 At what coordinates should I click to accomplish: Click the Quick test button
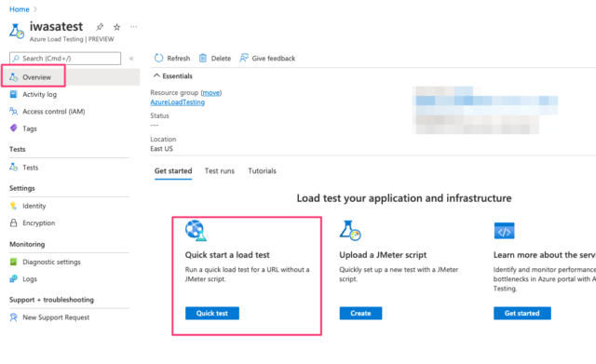point(212,313)
